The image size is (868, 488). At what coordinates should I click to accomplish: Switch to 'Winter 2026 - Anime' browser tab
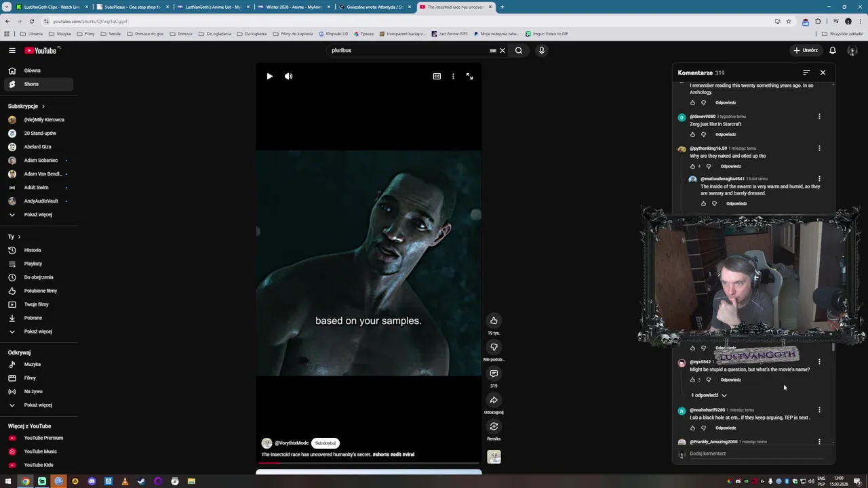[294, 7]
